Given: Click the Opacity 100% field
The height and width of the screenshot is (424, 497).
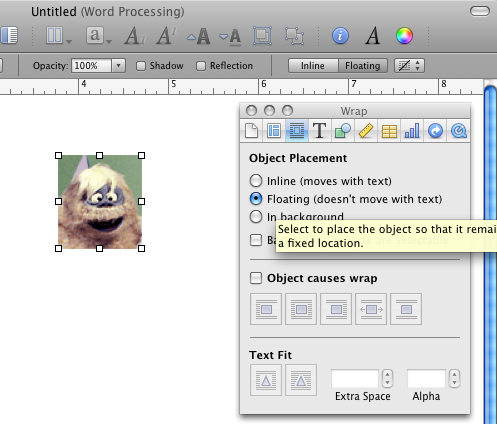Looking at the screenshot, I should point(91,66).
